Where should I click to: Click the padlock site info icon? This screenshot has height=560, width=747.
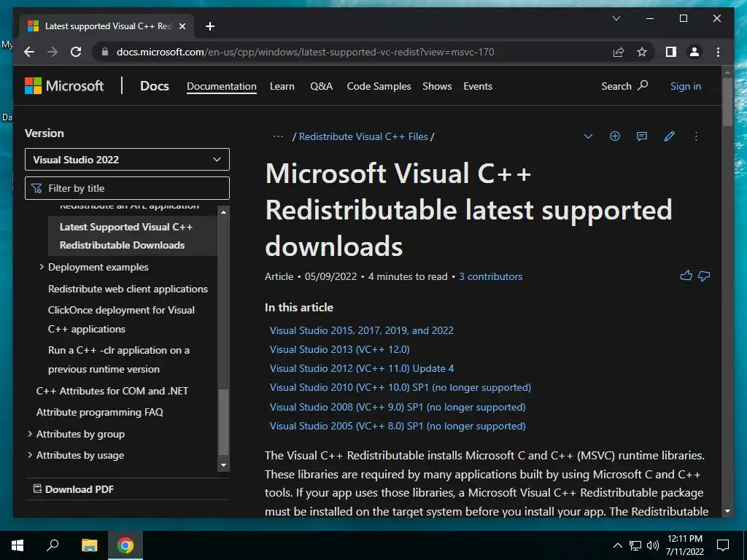tap(105, 52)
